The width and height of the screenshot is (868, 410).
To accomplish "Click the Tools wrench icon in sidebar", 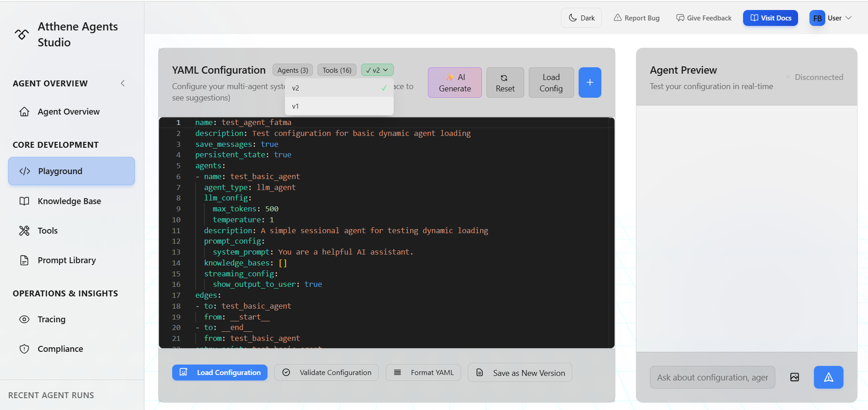I will [25, 230].
